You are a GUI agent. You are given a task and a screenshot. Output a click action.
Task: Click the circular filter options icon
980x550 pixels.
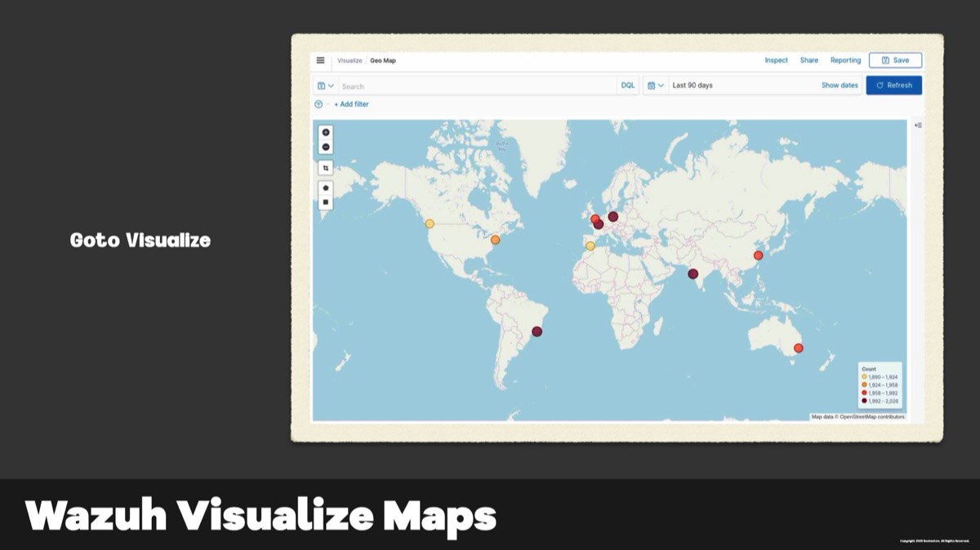point(318,104)
